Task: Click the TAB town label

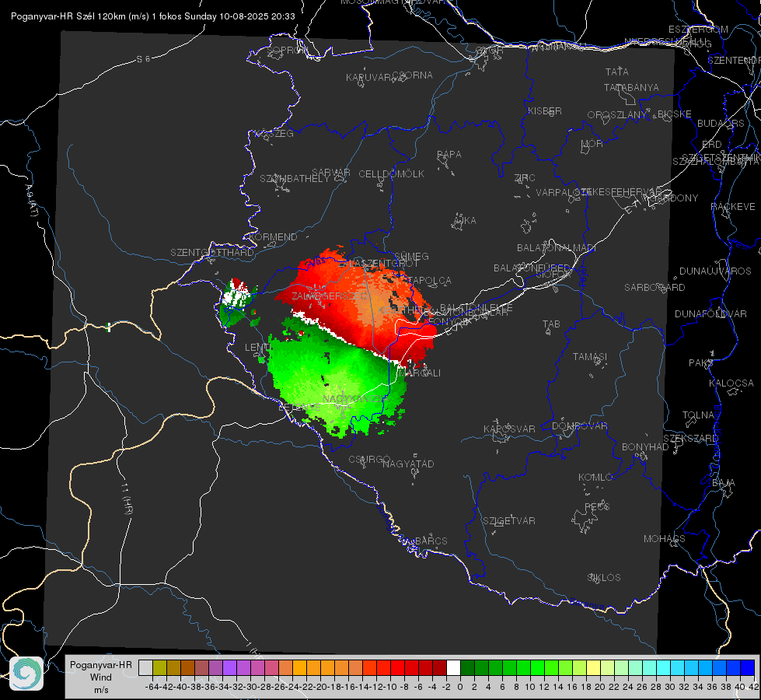Action: click(551, 324)
